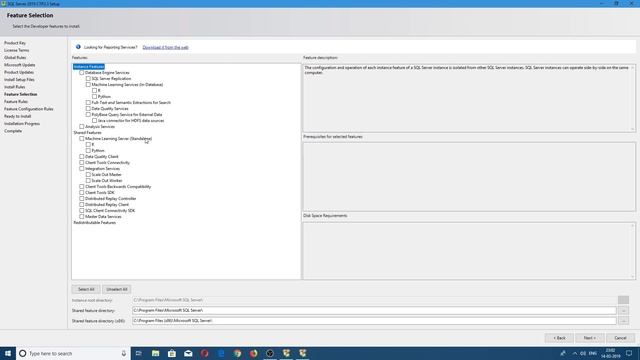Enable Scale Out Worker
The image size is (640, 360).
point(88,180)
